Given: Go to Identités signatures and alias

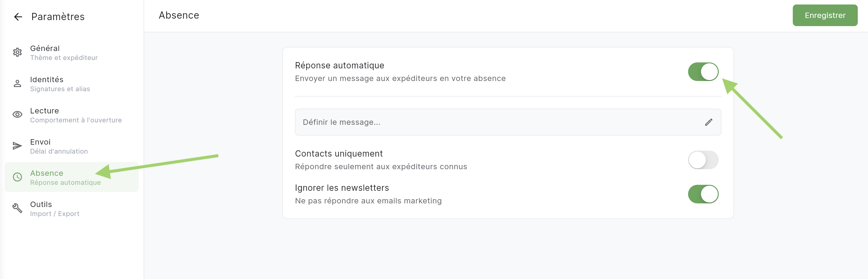Looking at the screenshot, I should 60,84.
